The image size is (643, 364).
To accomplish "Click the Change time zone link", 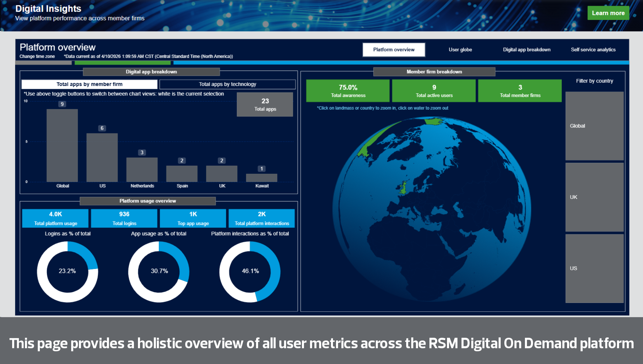I will [37, 56].
